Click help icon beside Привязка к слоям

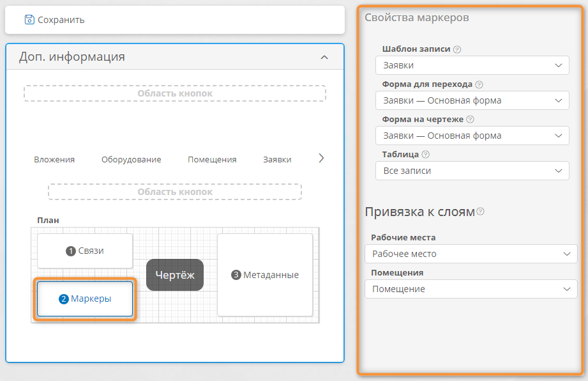pyautogui.click(x=480, y=212)
